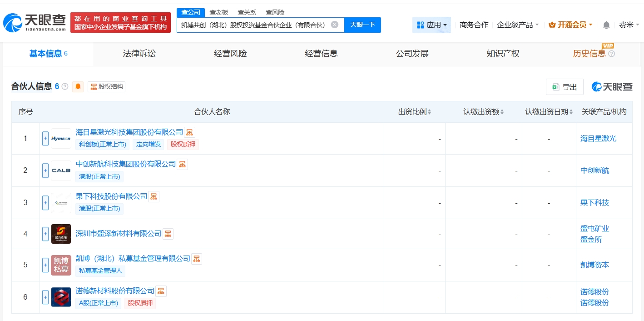Switch to the 历史信息 VIP tab

(590, 54)
